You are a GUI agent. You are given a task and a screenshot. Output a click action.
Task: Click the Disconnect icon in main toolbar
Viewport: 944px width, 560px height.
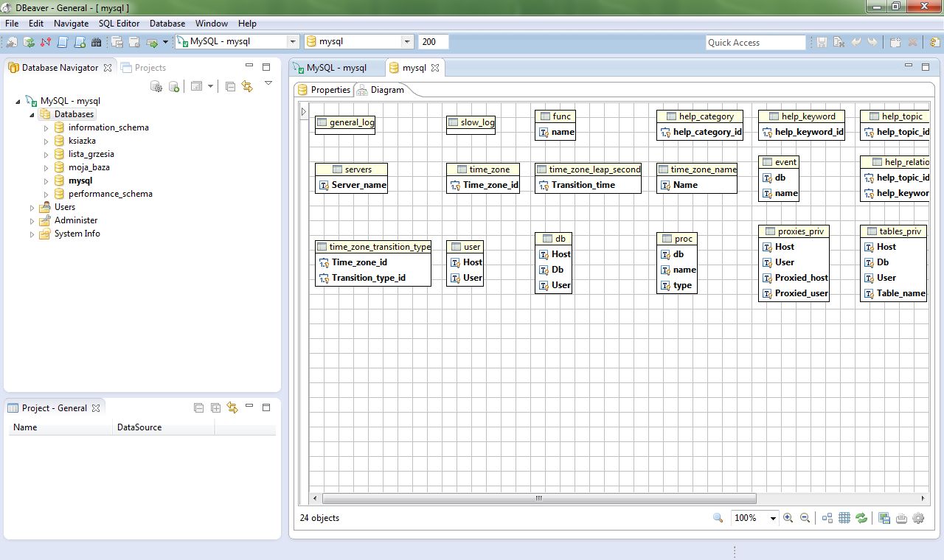(46, 42)
